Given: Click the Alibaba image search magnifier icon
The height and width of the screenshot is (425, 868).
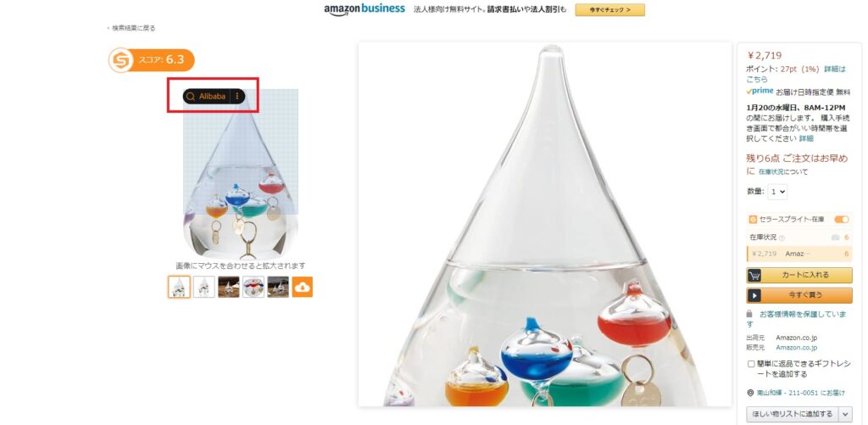Looking at the screenshot, I should click(x=191, y=97).
